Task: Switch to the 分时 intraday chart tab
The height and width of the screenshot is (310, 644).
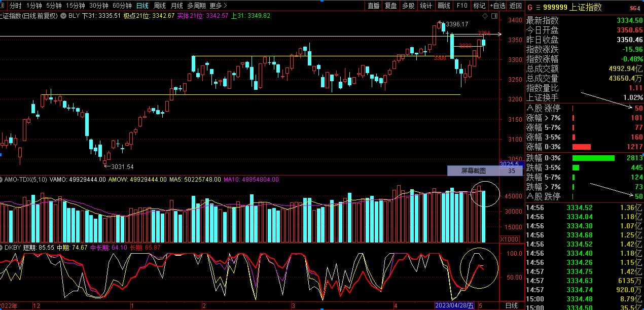Action: [x=16, y=6]
